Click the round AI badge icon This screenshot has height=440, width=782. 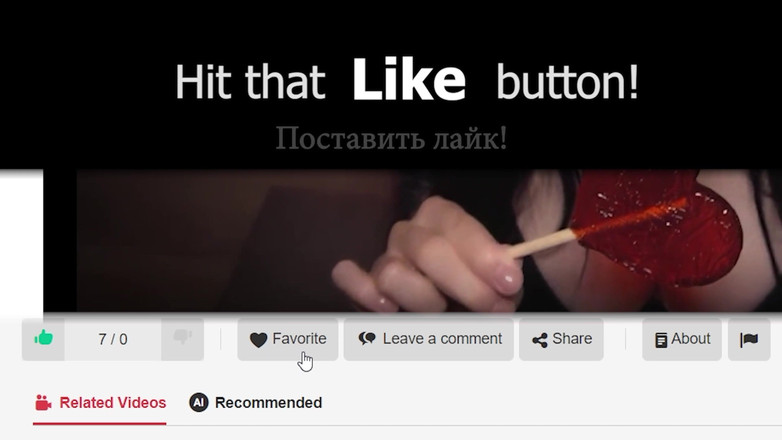point(198,402)
